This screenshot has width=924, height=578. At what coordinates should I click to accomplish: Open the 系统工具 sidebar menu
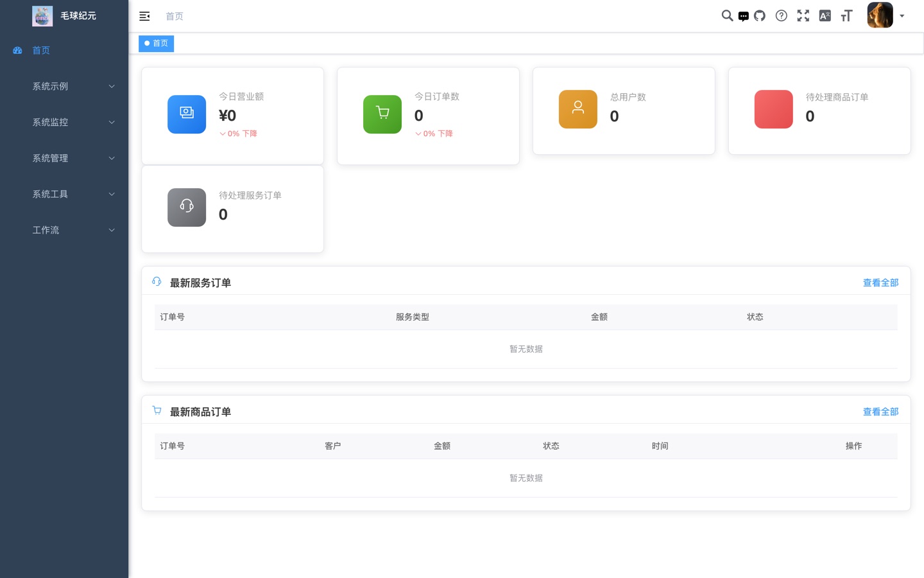click(x=64, y=194)
